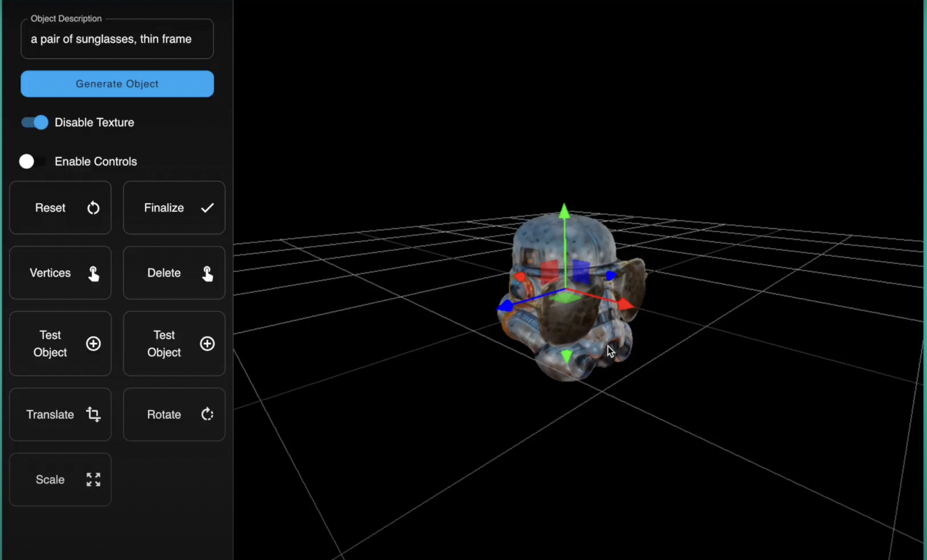Click the red plane square on the gizmo
This screenshot has height=560, width=927.
click(549, 272)
